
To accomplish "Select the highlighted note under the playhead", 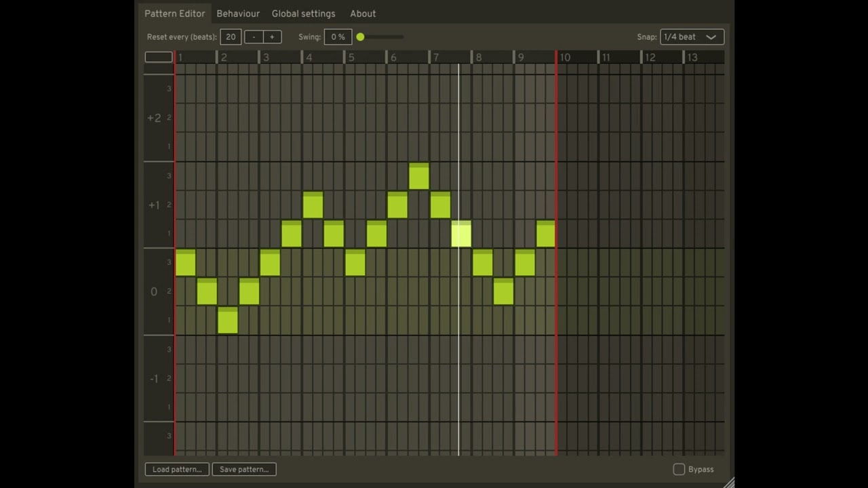I will [x=461, y=234].
